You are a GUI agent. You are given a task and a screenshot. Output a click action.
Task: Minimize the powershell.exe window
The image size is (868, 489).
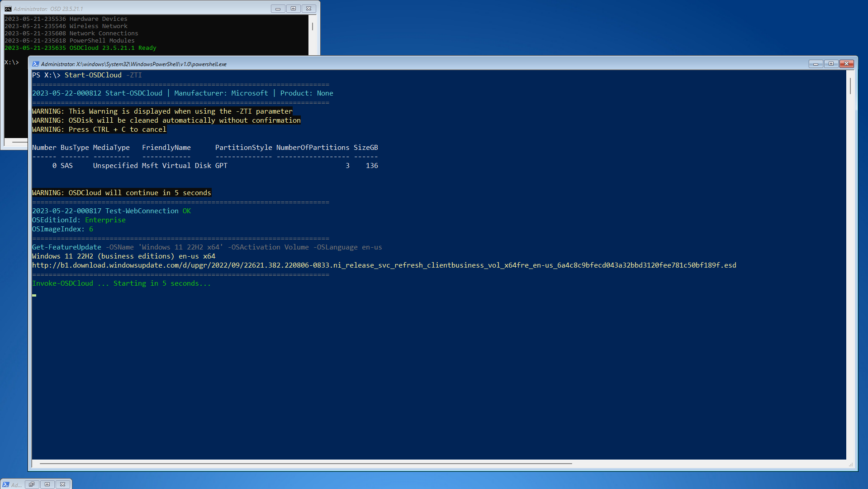coord(816,64)
